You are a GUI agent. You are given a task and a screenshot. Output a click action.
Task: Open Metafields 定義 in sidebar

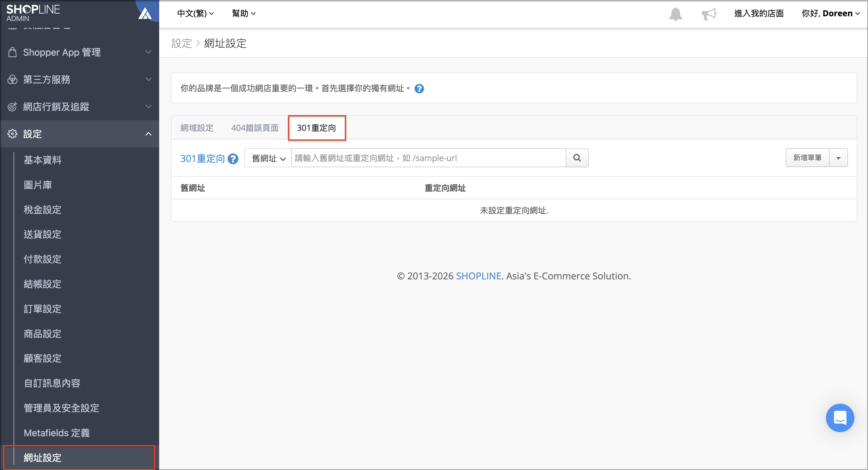coord(57,433)
